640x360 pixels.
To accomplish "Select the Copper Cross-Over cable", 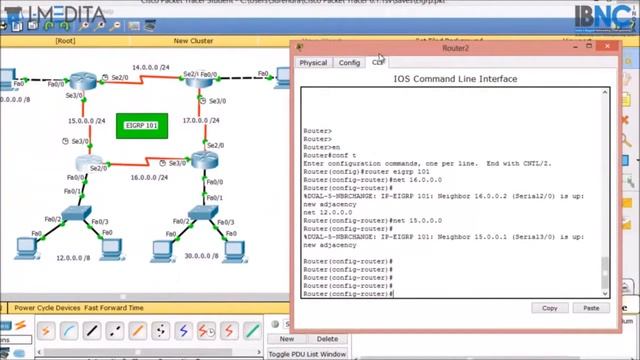I will coord(115,331).
